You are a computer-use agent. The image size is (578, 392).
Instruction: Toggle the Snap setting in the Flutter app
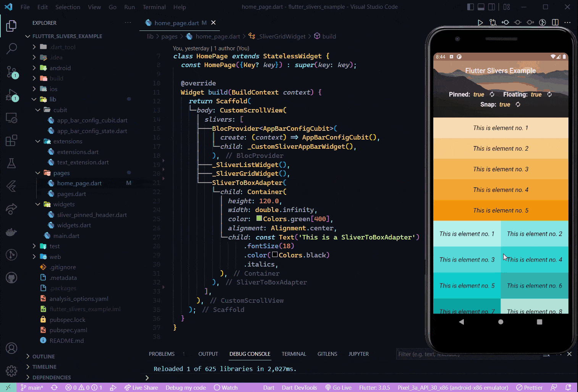click(x=518, y=104)
